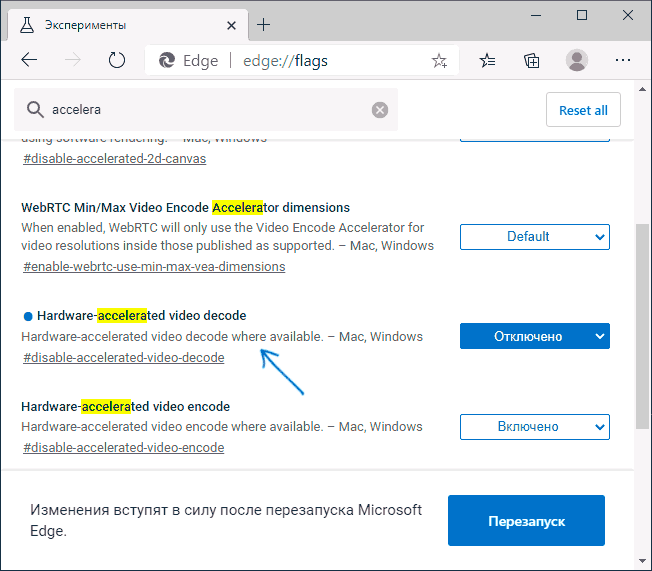
Task: Click the Hardware-accelerated video encode heading
Action: 126,406
